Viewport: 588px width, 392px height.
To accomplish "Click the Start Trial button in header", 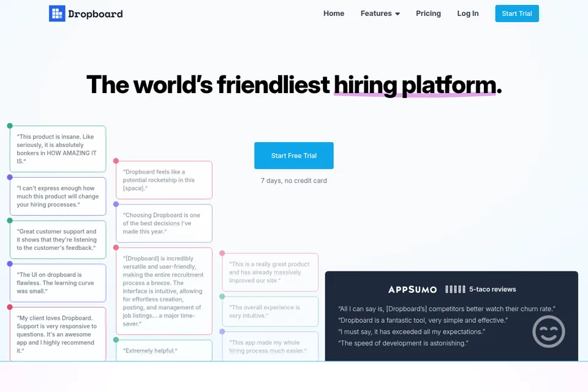I will click(x=517, y=13).
